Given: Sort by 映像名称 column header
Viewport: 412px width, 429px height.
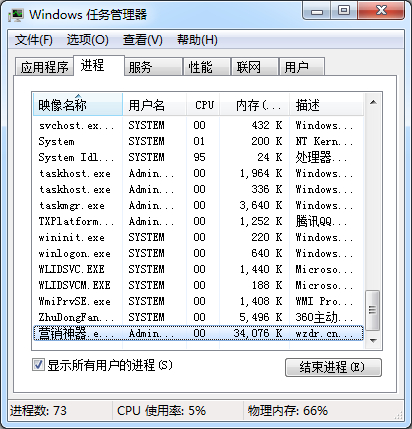Looking at the screenshot, I should coord(78,105).
